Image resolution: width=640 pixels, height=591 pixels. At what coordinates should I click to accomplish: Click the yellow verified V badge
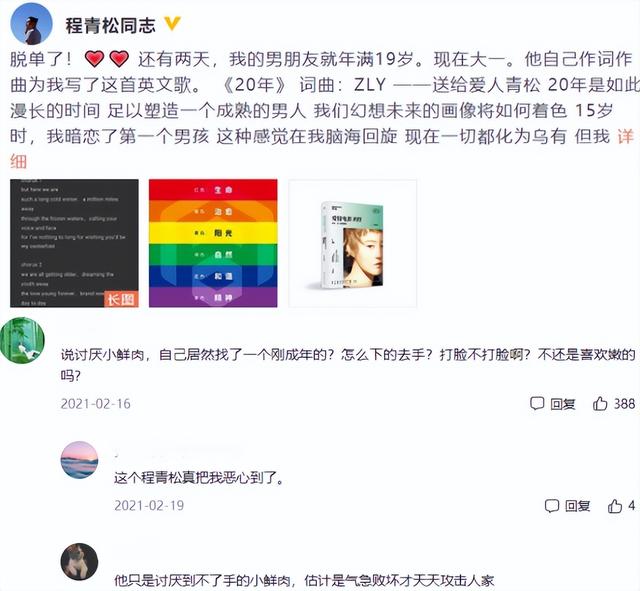tap(172, 24)
